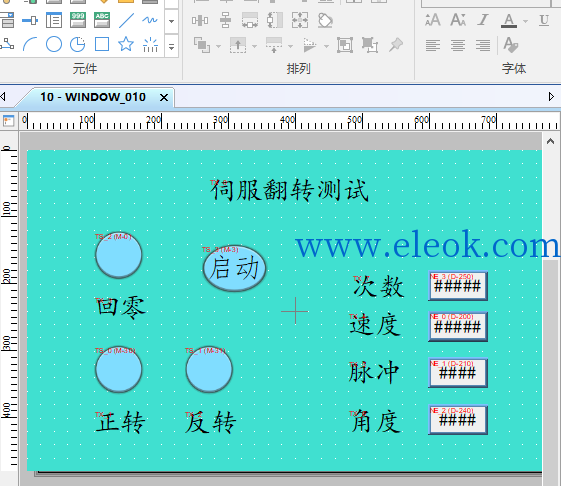The width and height of the screenshot is (561, 486).
Task: Expand the element gallery dropdown arrow
Action: click(171, 46)
